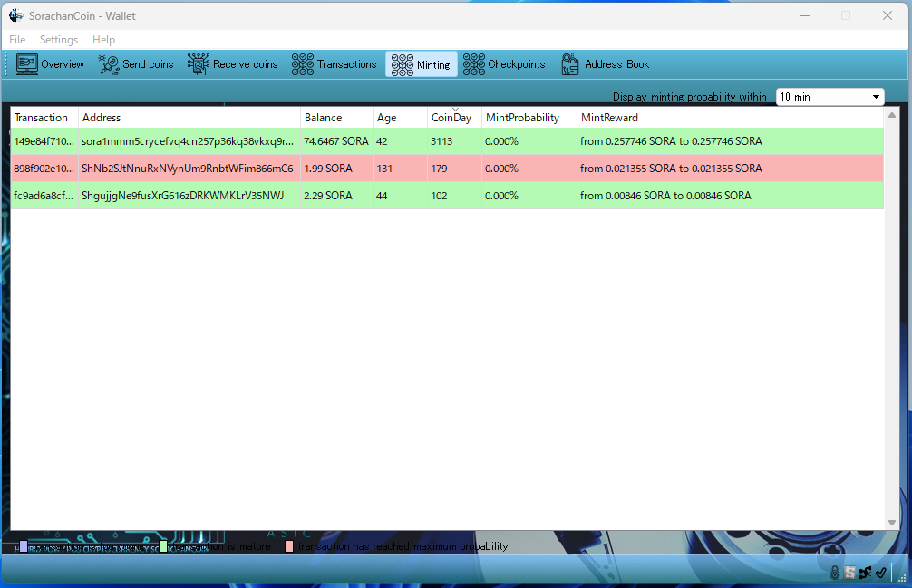Click the staking S icon in status bar

point(849,573)
